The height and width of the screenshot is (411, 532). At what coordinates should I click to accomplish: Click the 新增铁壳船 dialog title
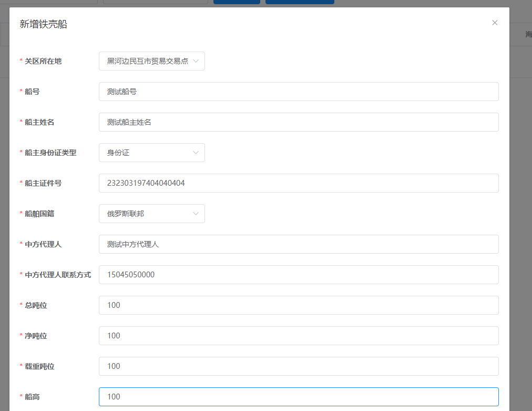click(44, 24)
